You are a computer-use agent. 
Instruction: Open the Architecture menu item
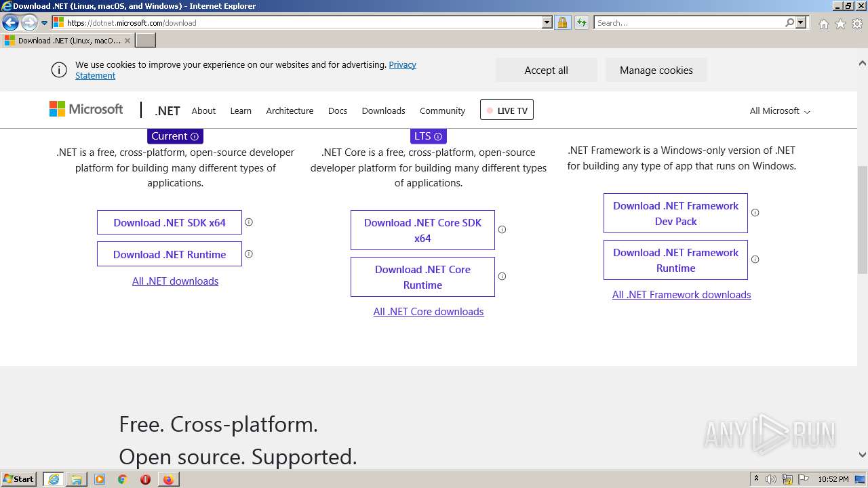point(290,110)
